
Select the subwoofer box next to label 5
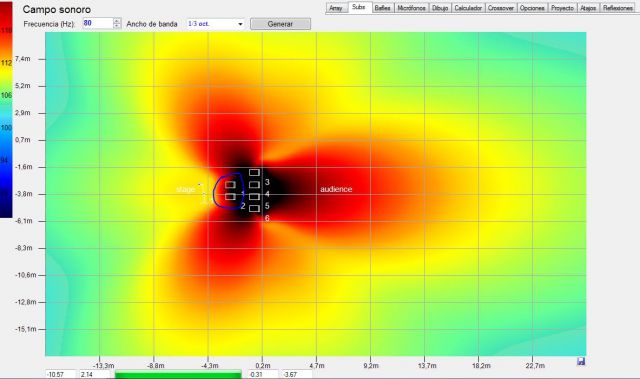[254, 208]
